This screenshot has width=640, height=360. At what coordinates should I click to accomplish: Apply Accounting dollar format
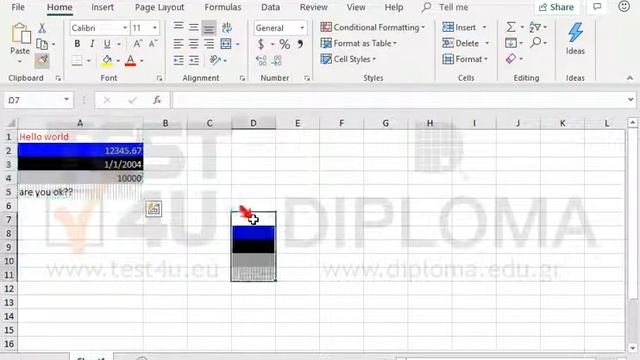click(261, 44)
